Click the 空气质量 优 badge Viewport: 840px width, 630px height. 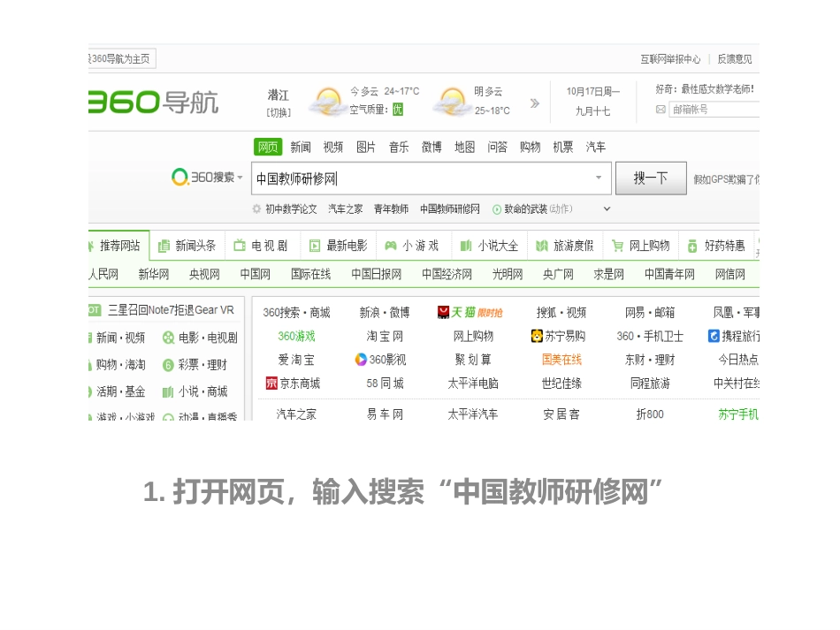[x=398, y=110]
